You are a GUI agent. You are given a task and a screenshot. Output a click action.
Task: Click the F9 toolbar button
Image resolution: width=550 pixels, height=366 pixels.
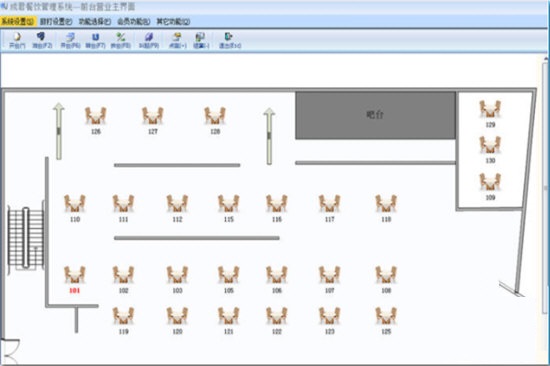tap(149, 40)
